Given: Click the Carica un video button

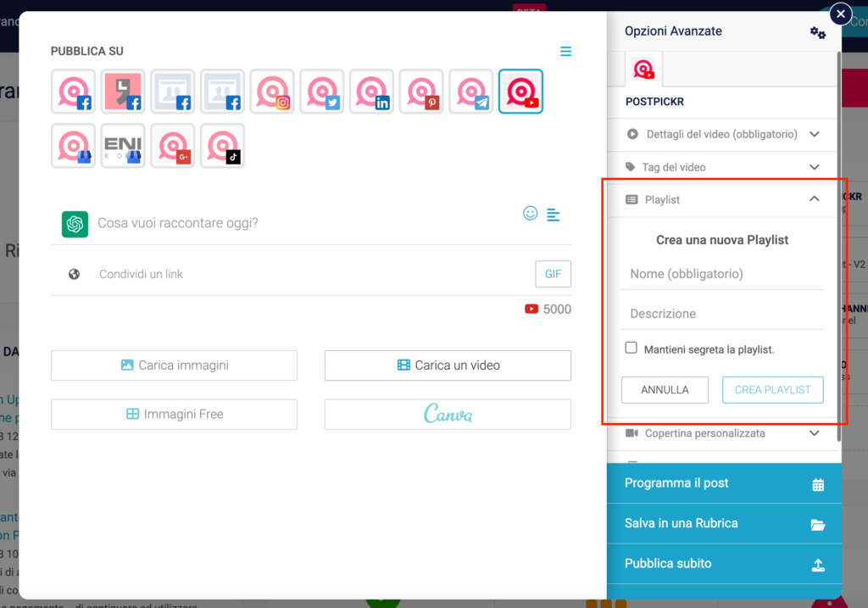Looking at the screenshot, I should tap(448, 365).
